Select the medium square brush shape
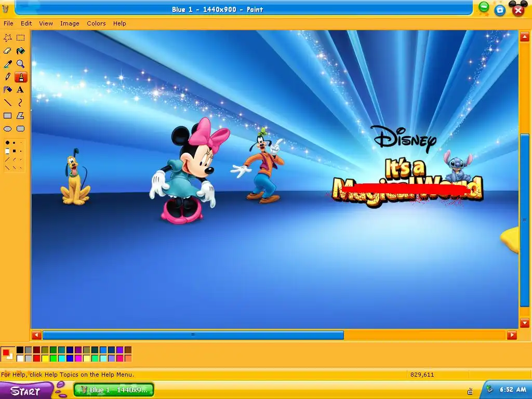 14,151
